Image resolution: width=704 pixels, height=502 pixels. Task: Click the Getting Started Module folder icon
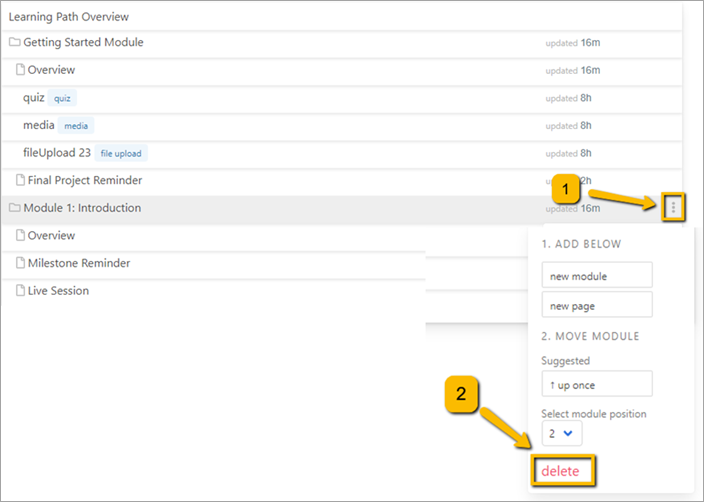coord(14,43)
